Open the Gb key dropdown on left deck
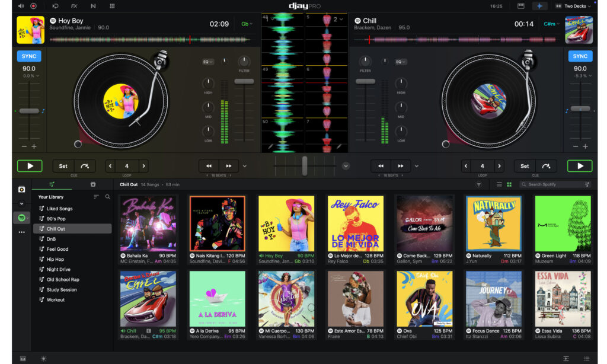This screenshot has width=607, height=364. [247, 24]
